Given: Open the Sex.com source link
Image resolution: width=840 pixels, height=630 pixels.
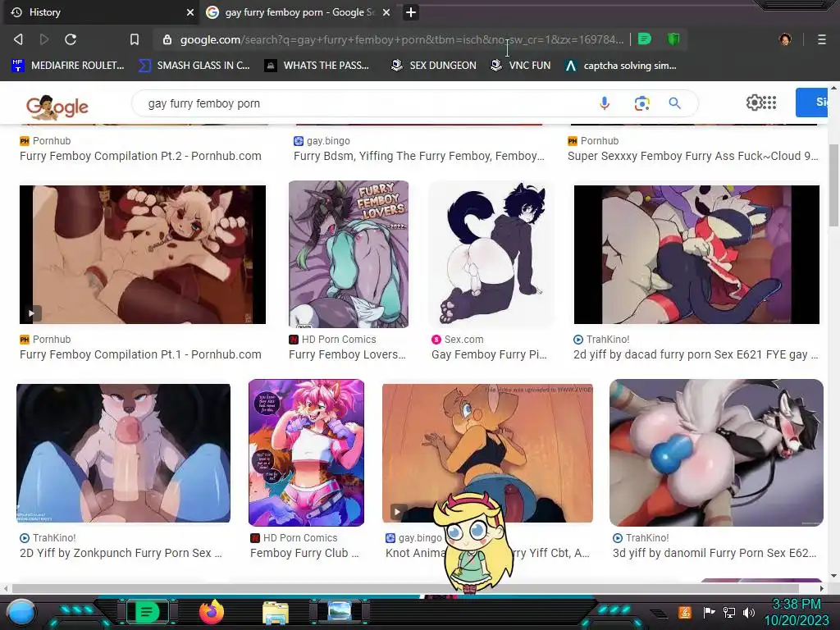Looking at the screenshot, I should (458, 339).
